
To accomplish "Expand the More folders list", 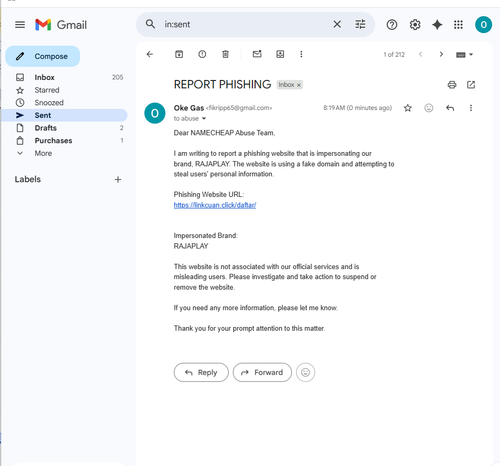I will pyautogui.click(x=64, y=153).
